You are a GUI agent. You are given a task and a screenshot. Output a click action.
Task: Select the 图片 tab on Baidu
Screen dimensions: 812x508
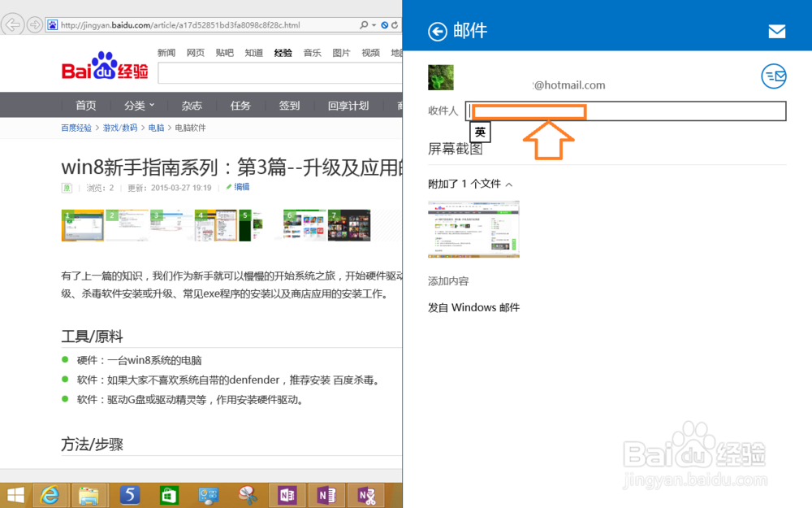[341, 52]
